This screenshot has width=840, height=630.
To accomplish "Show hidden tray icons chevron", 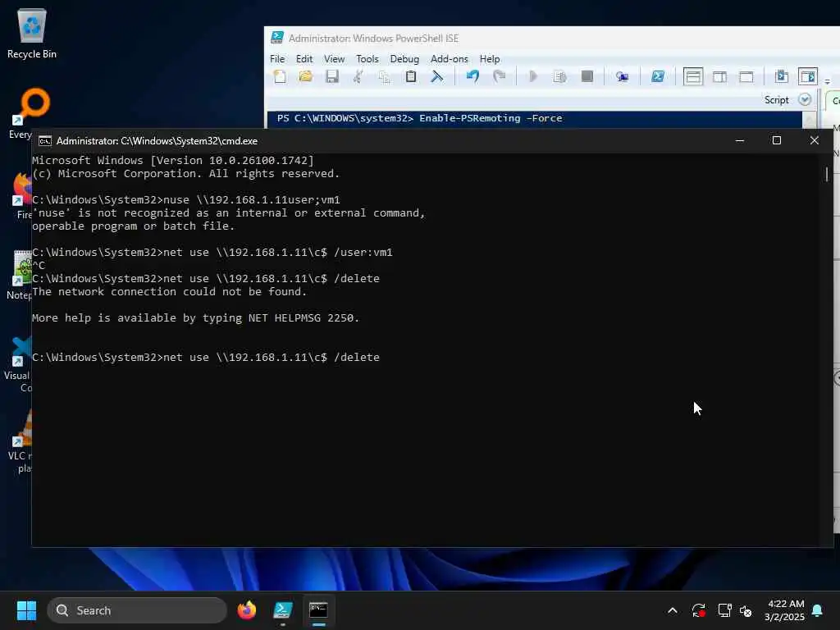I will coord(673,610).
